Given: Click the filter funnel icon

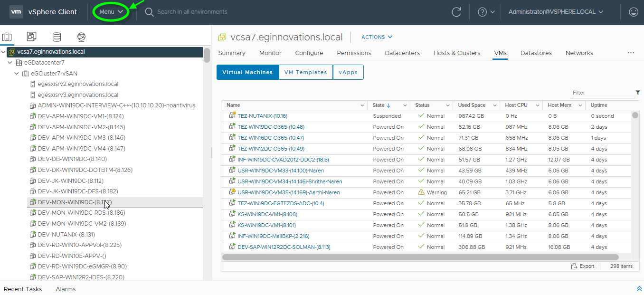Looking at the screenshot, I should (638, 93).
